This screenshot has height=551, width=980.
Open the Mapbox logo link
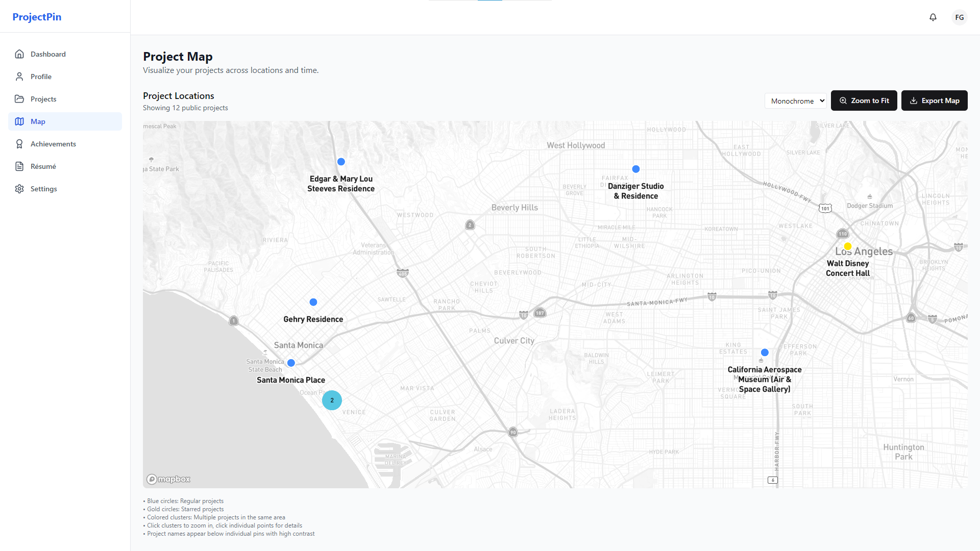(168, 479)
